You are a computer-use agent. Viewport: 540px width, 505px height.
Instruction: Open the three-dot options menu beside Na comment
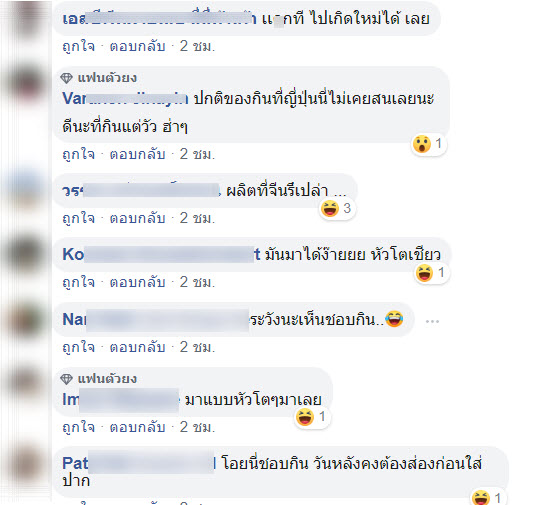[432, 321]
